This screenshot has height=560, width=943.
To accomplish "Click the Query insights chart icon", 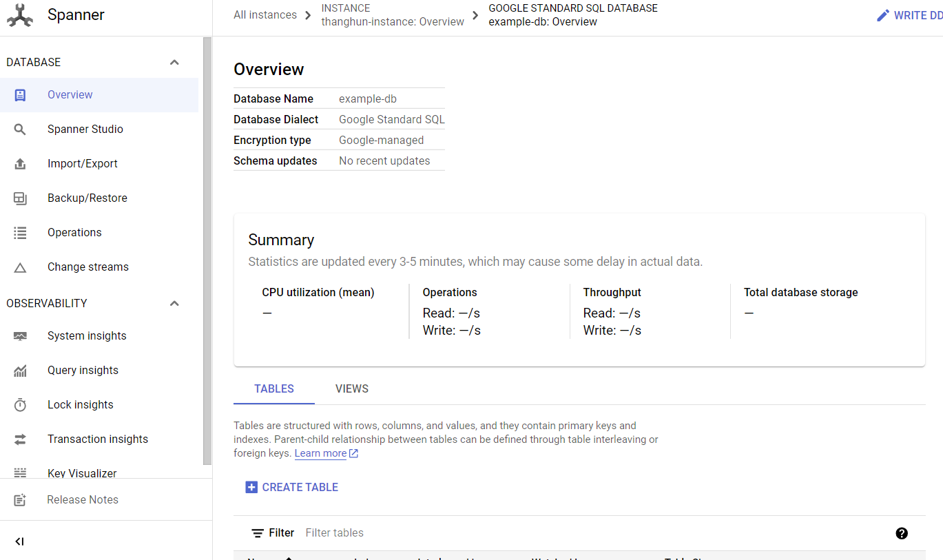I will click(x=20, y=371).
